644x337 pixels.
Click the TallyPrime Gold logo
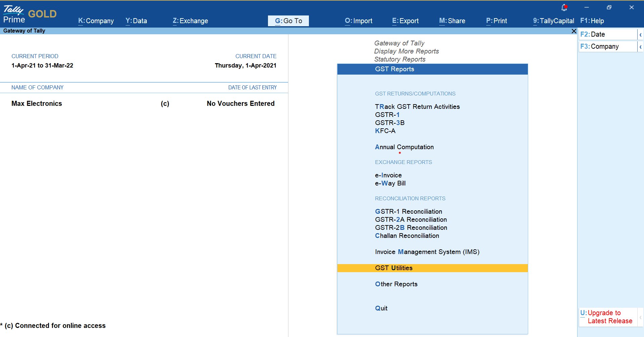pyautogui.click(x=30, y=14)
